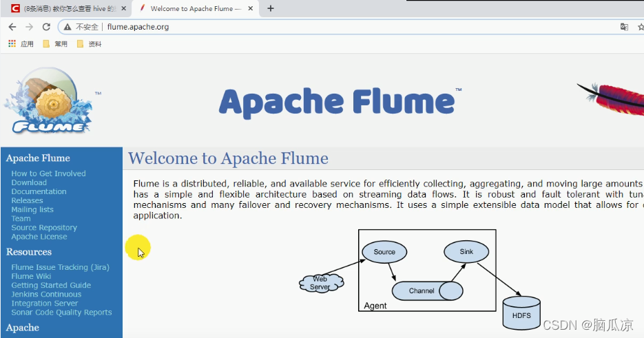
Task: Open the 常用 bookmarks folder
Action: point(55,44)
